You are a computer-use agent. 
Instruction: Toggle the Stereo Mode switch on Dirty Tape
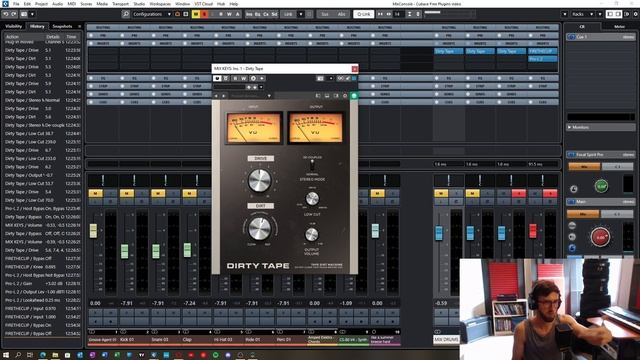[x=312, y=165]
